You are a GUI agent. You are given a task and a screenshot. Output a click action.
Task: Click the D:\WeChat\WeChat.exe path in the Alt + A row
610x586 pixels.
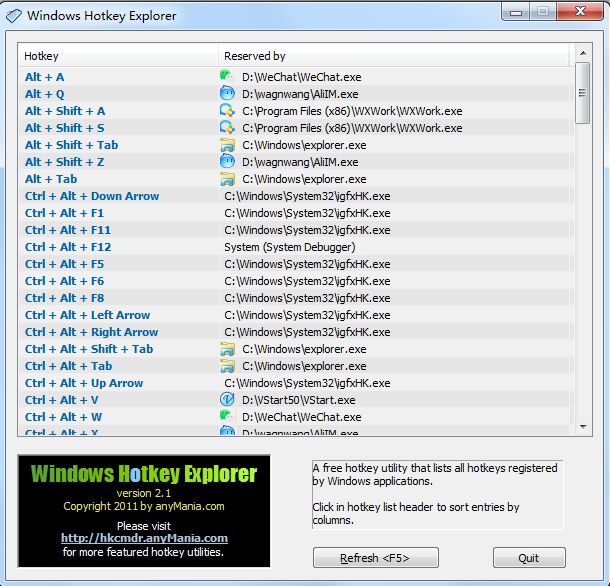point(301,77)
